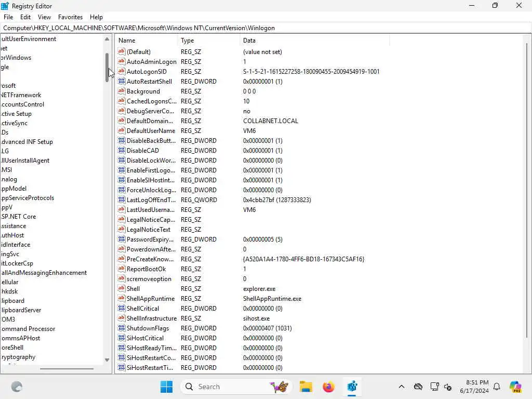Select the Active Setup tree key

pyautogui.click(x=16, y=114)
